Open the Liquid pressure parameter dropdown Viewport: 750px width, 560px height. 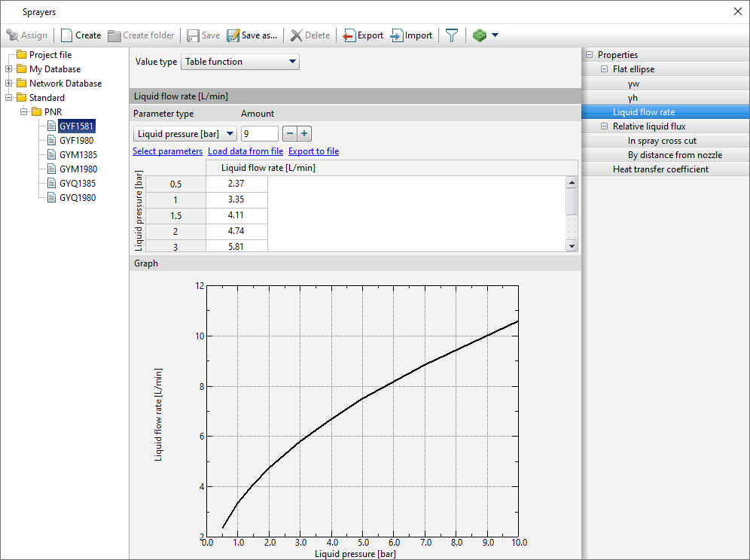184,134
